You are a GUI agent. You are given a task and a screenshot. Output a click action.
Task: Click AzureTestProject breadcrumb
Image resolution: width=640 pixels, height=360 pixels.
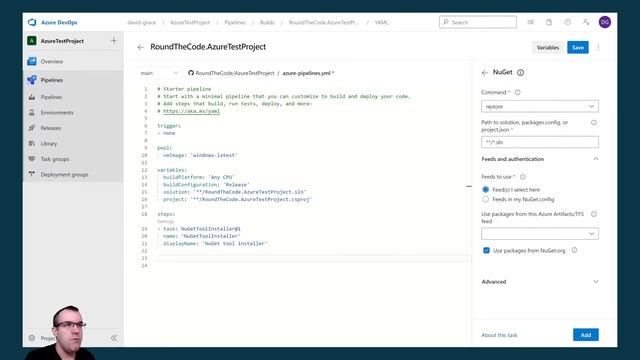[x=190, y=22]
